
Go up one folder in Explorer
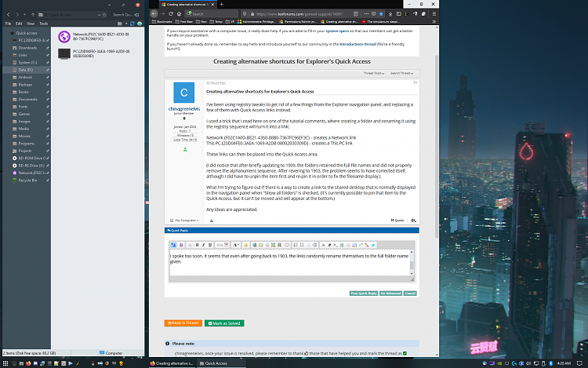click(x=33, y=15)
